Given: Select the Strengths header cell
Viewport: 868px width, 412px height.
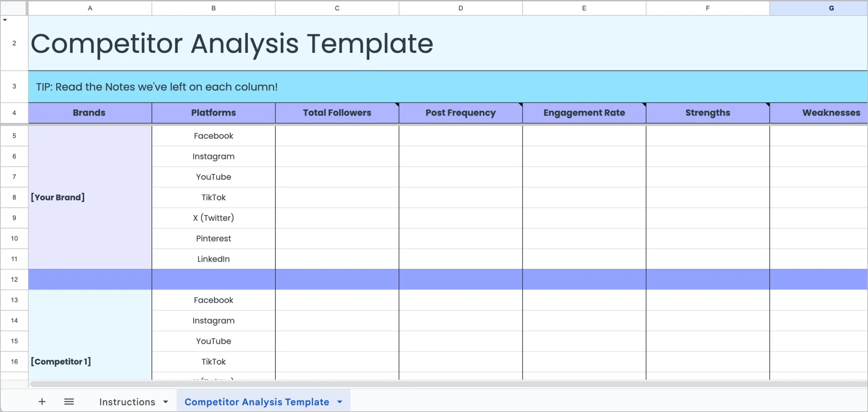Looking at the screenshot, I should (x=708, y=113).
